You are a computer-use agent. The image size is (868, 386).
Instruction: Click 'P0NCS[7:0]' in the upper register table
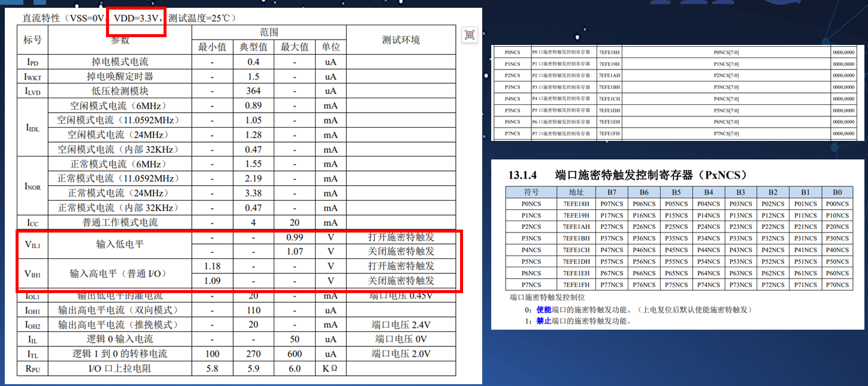pyautogui.click(x=726, y=53)
